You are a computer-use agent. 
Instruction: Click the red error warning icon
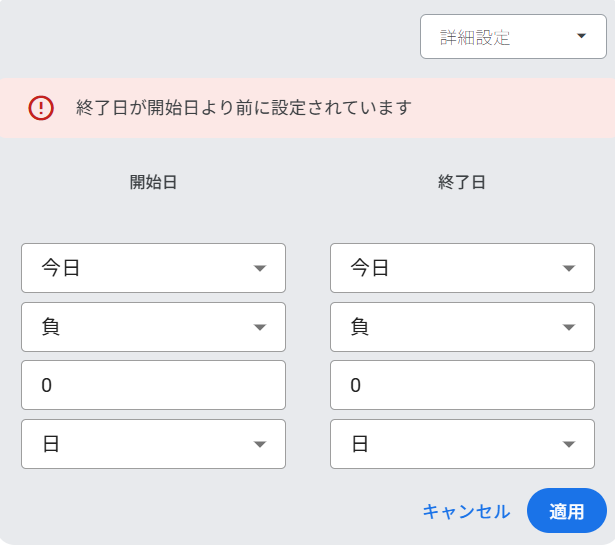click(41, 108)
